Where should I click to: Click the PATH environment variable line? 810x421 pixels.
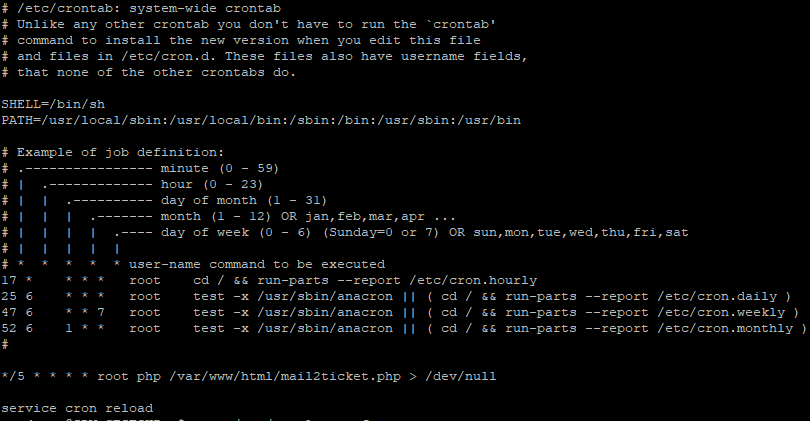(x=261, y=120)
